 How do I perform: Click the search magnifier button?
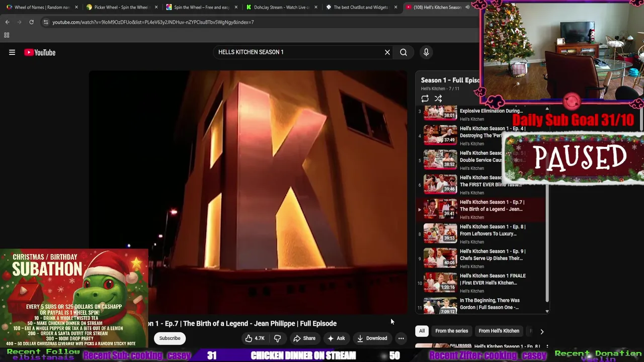point(404,52)
